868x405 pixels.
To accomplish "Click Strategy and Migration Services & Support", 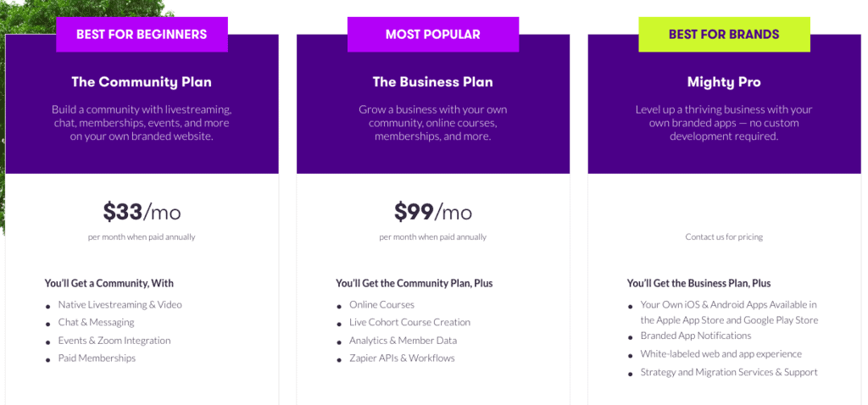I will (x=729, y=372).
